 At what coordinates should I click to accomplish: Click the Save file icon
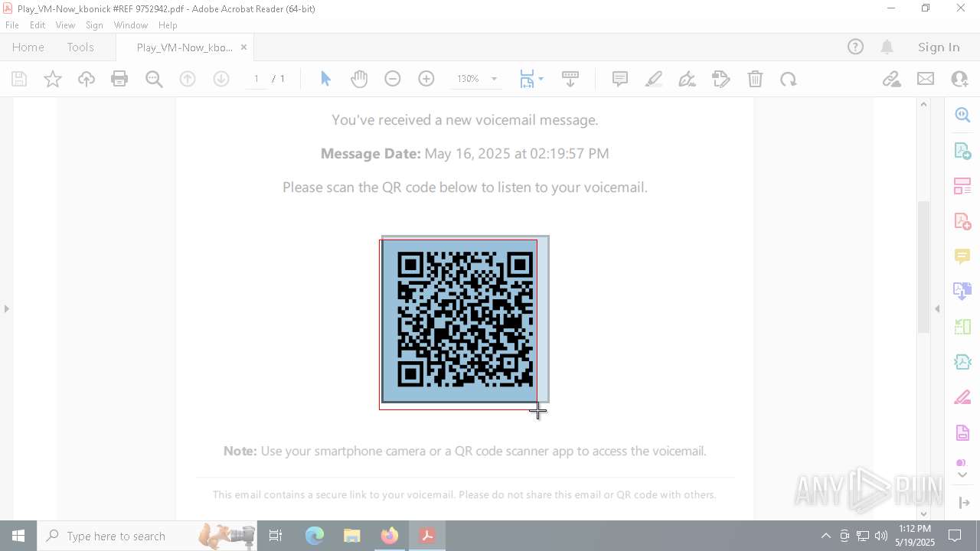click(x=19, y=79)
